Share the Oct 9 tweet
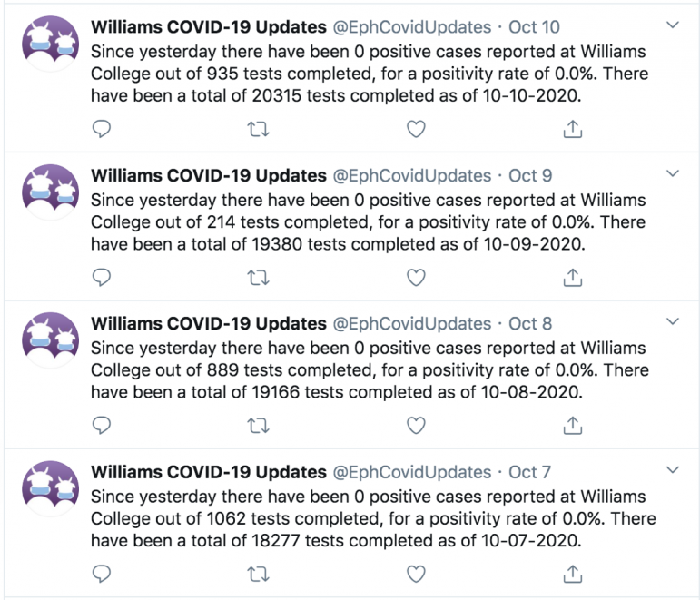The width and height of the screenshot is (700, 600). coord(573,277)
